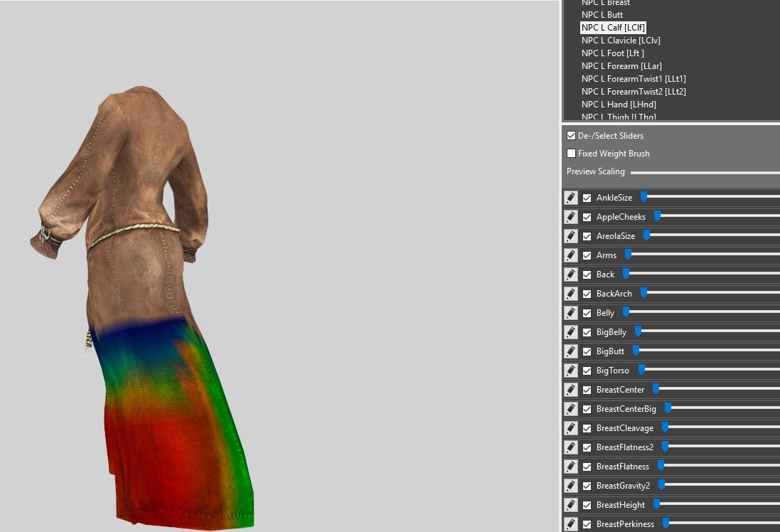
Task: Toggle the BreastCenter checkbox
Action: (587, 390)
